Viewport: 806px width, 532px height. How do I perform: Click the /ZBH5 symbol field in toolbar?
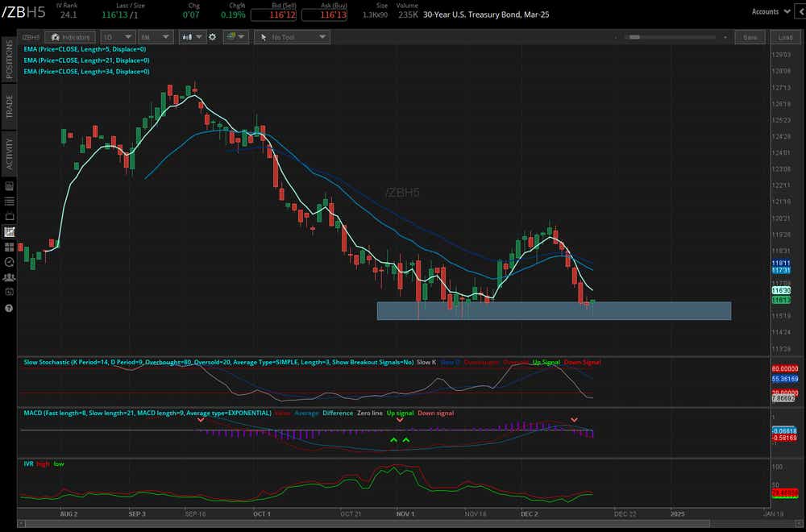31,37
